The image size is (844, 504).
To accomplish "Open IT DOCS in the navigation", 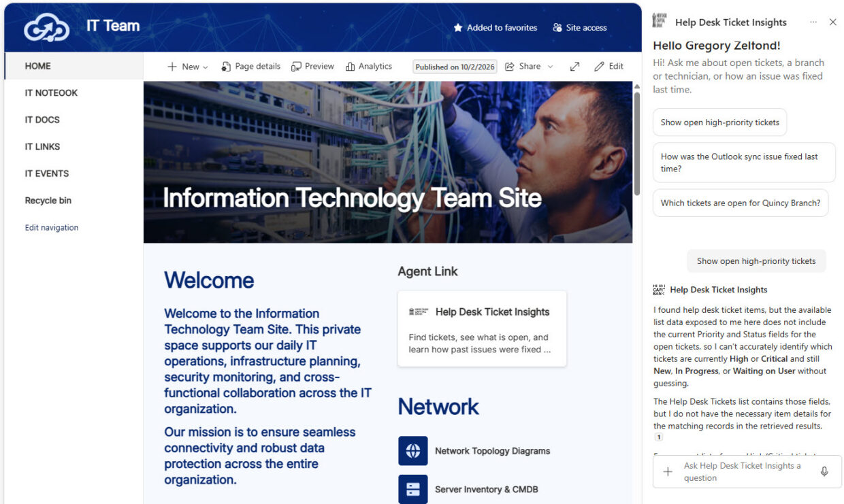I will tap(42, 120).
